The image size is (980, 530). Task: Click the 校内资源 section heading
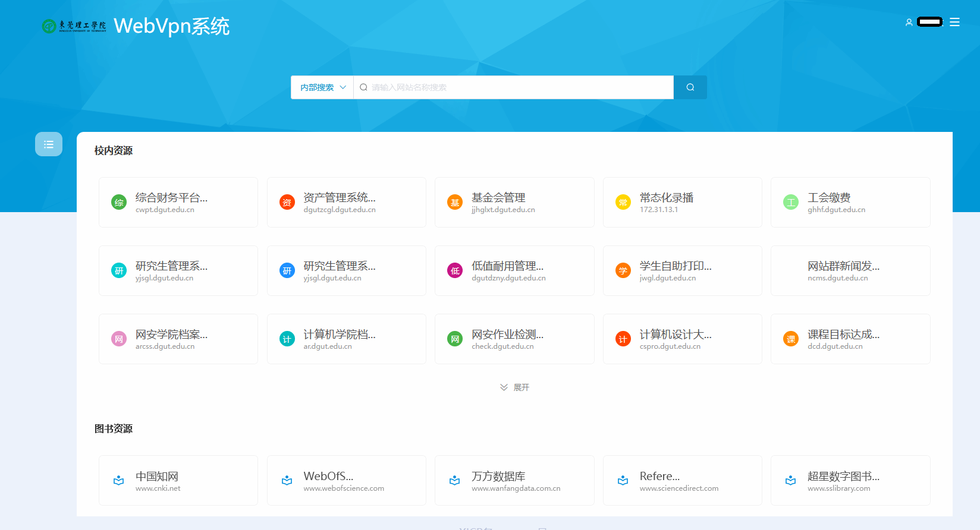tap(114, 151)
